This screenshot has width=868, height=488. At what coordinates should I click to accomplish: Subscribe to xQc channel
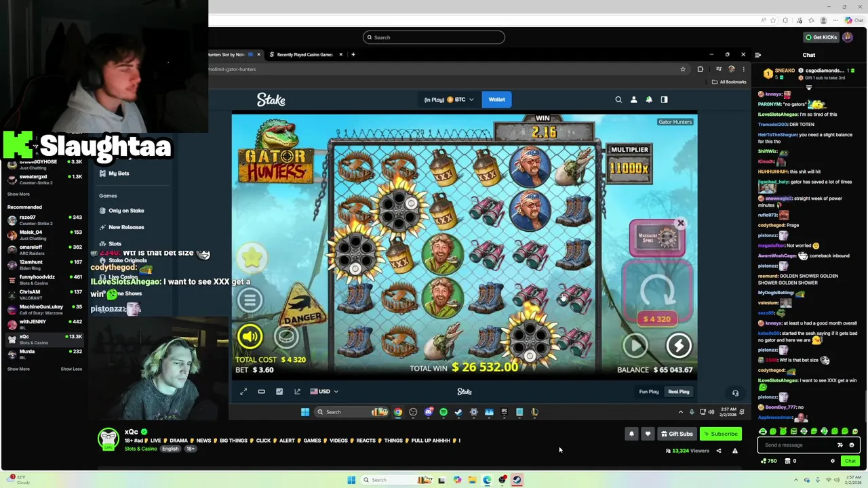(x=720, y=434)
